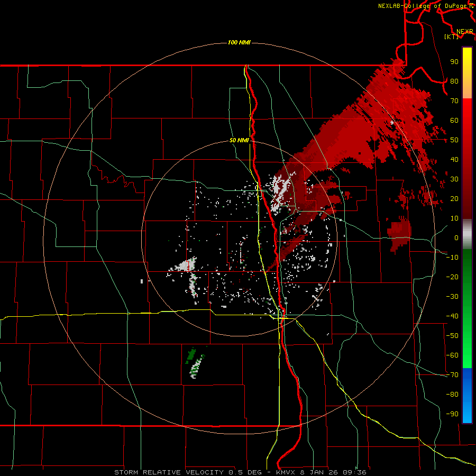476x476 pixels.
Task: Click the positive 50 knot scale label
Action: coord(454,140)
